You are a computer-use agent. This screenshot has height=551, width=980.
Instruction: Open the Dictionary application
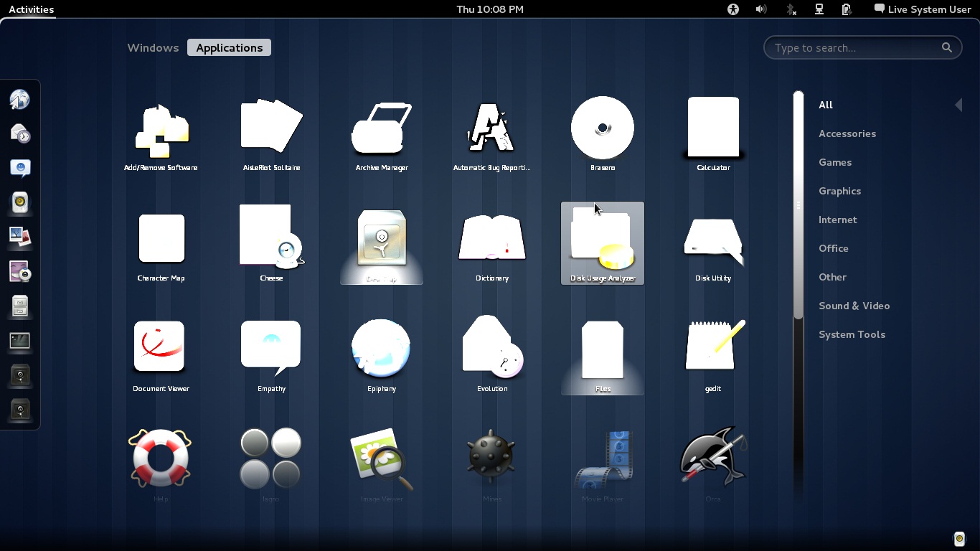pos(492,240)
